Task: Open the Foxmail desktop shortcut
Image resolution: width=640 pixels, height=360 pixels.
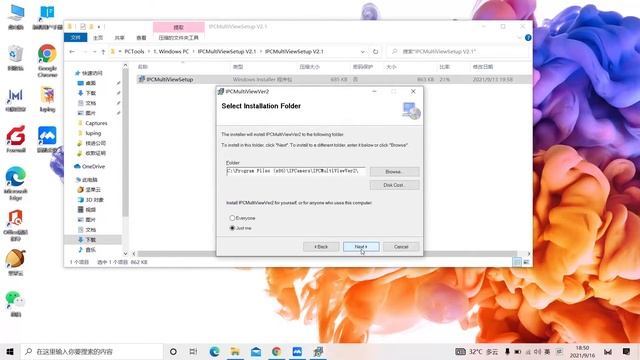Action: pyautogui.click(x=16, y=139)
